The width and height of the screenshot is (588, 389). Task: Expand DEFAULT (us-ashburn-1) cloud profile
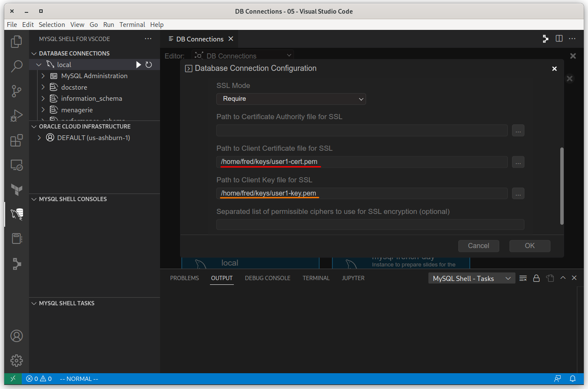[x=39, y=137]
